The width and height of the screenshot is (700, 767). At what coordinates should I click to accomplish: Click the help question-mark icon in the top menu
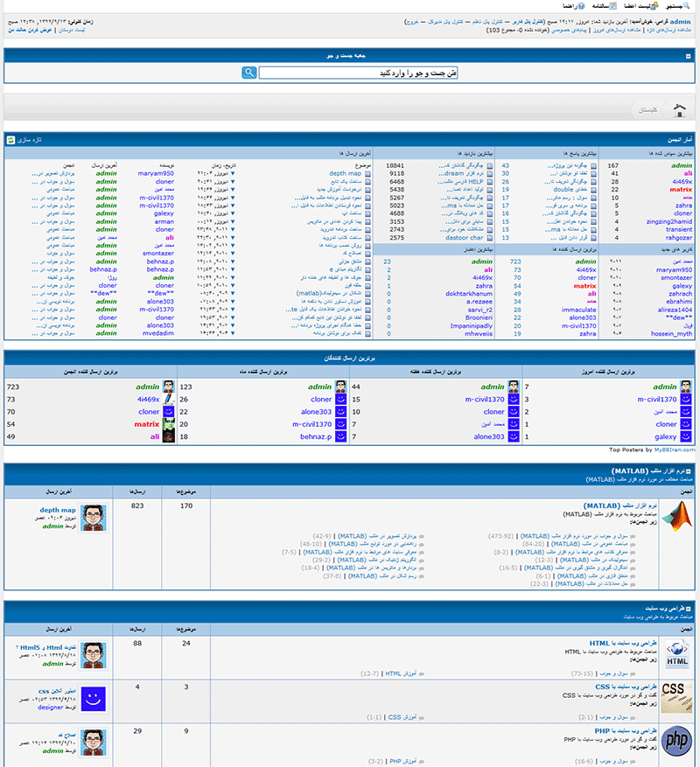tap(581, 6)
